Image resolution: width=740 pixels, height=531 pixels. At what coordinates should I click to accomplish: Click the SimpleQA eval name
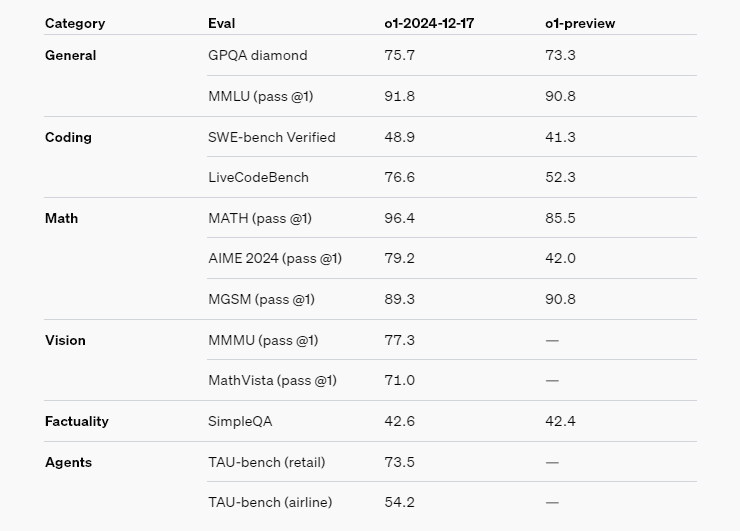240,421
